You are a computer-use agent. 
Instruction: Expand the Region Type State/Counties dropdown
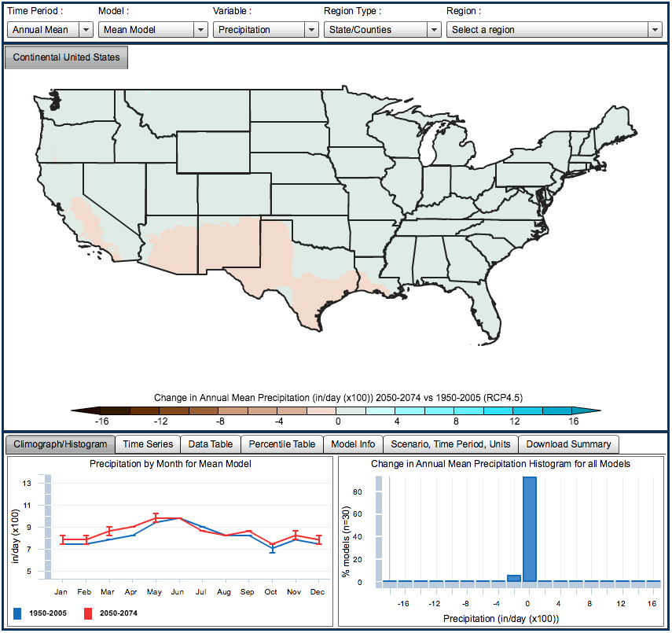(x=382, y=30)
